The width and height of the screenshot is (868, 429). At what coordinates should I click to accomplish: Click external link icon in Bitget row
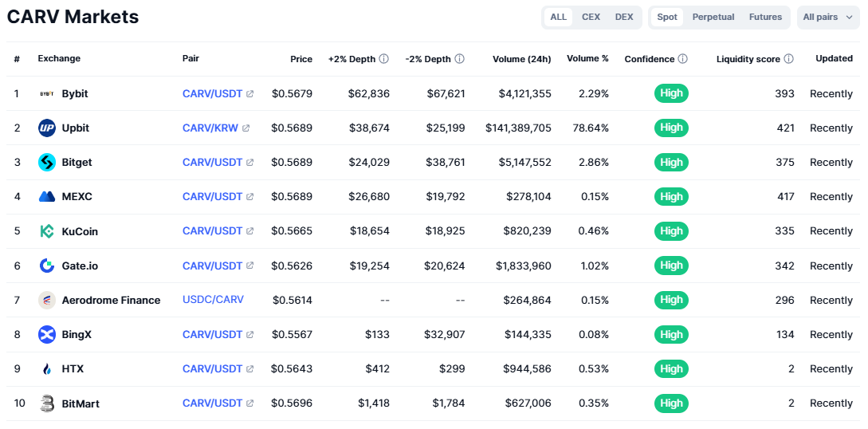tap(249, 162)
